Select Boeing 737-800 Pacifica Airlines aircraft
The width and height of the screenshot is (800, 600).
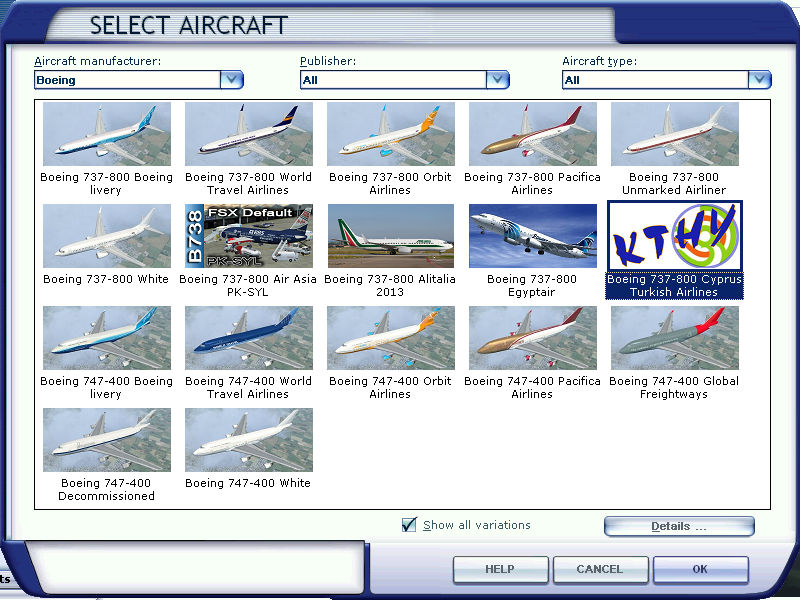pyautogui.click(x=533, y=135)
